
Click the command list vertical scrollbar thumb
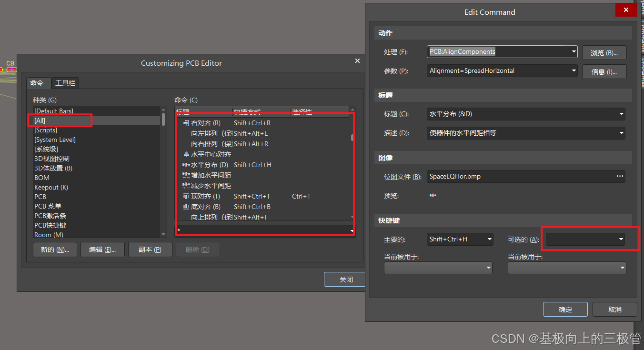coord(352,138)
